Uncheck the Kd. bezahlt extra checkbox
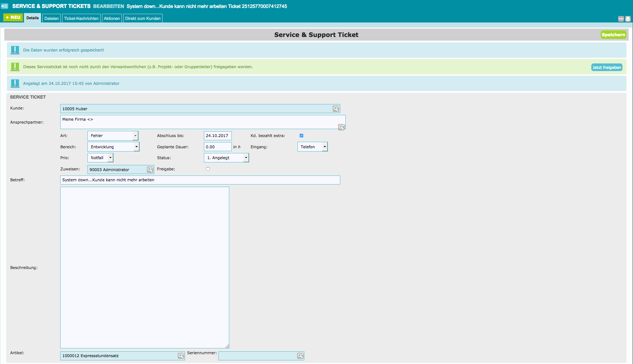This screenshot has height=364, width=633. (301, 136)
